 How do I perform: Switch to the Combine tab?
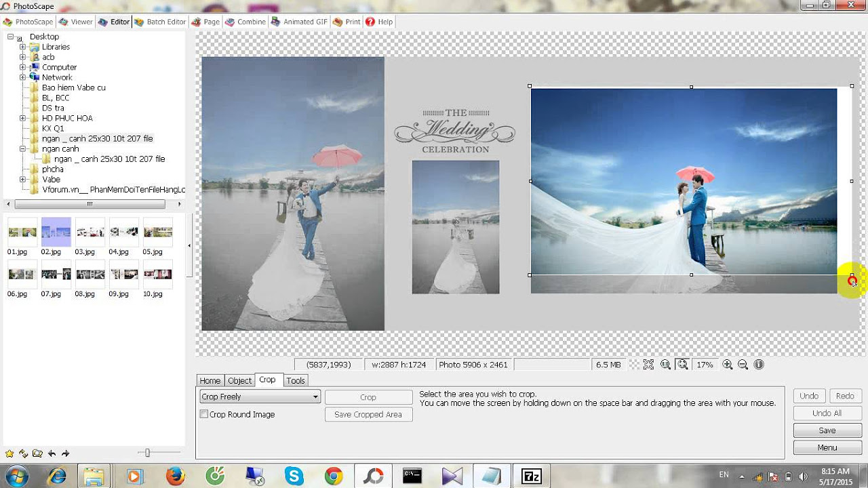[x=245, y=22]
